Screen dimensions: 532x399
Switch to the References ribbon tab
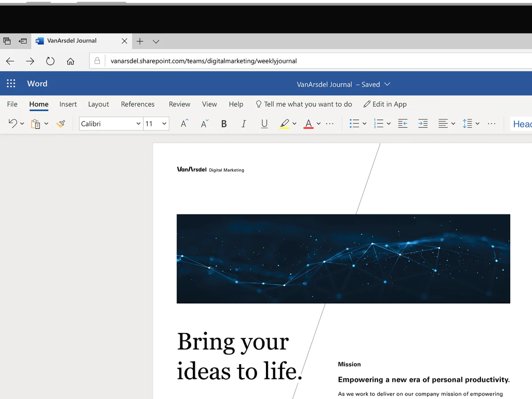pos(138,104)
